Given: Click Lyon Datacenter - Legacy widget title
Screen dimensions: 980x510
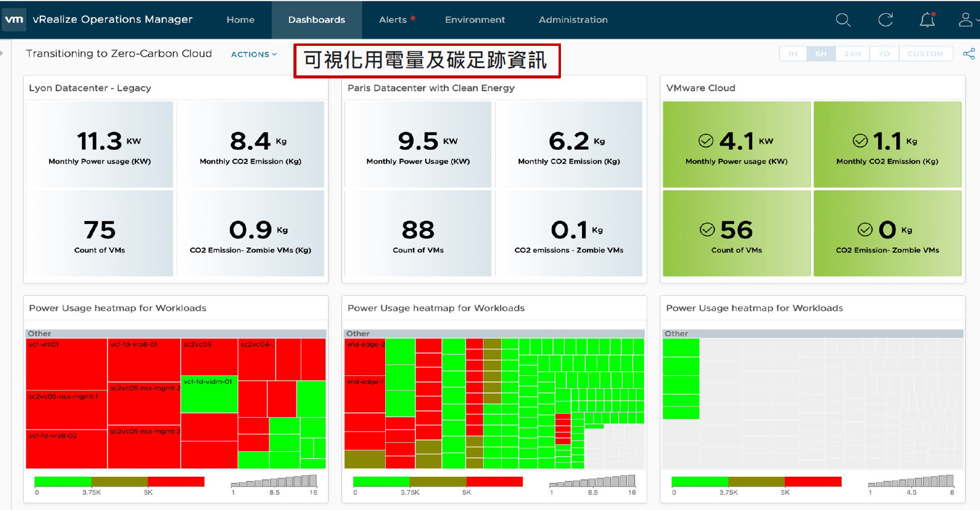Looking at the screenshot, I should 90,88.
